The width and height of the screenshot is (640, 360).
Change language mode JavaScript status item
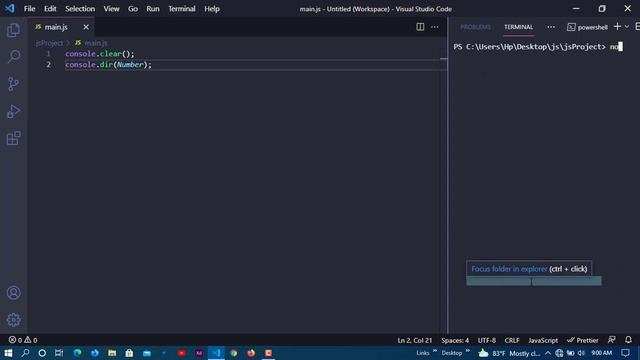coord(543,340)
